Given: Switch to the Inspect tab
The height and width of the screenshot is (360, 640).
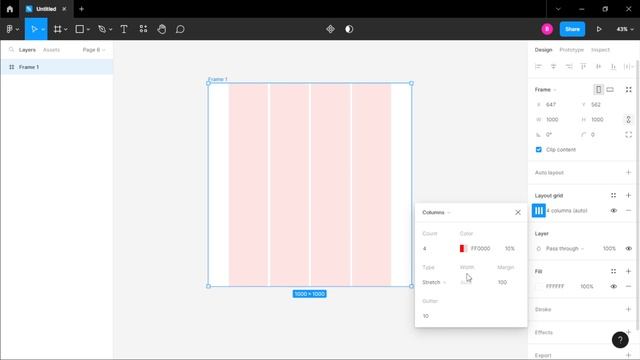Looking at the screenshot, I should click(x=600, y=50).
